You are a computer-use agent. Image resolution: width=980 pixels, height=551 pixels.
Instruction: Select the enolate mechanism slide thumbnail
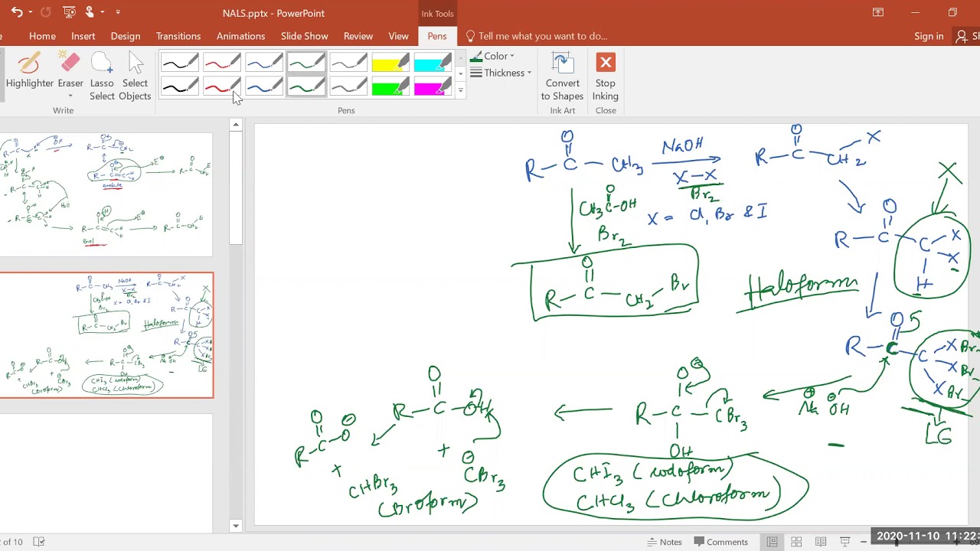pyautogui.click(x=106, y=195)
